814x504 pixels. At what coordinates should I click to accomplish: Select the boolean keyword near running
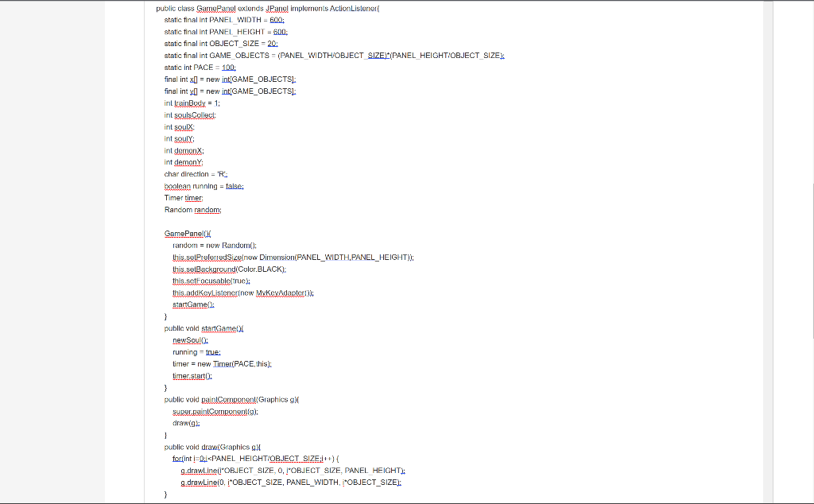pyautogui.click(x=175, y=186)
